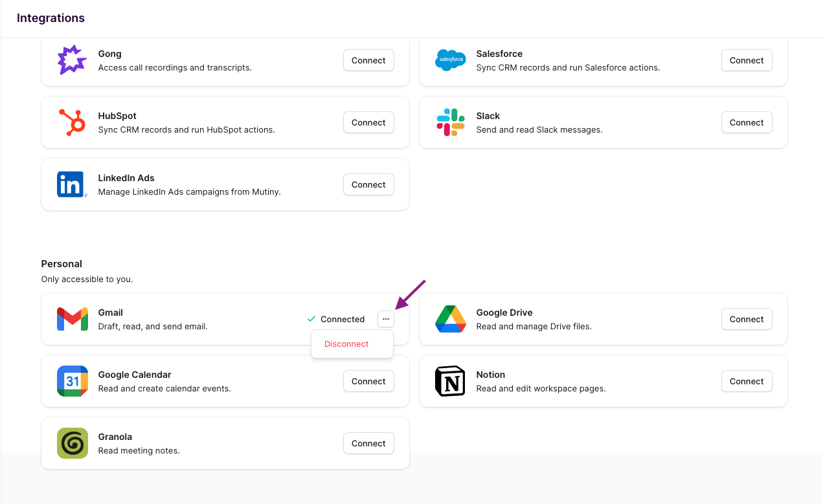Click the Connected status label
The image size is (823, 504).
pos(343,319)
